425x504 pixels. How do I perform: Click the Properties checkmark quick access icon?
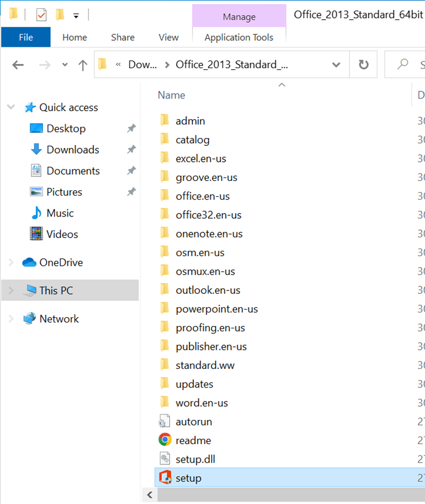[x=41, y=15]
